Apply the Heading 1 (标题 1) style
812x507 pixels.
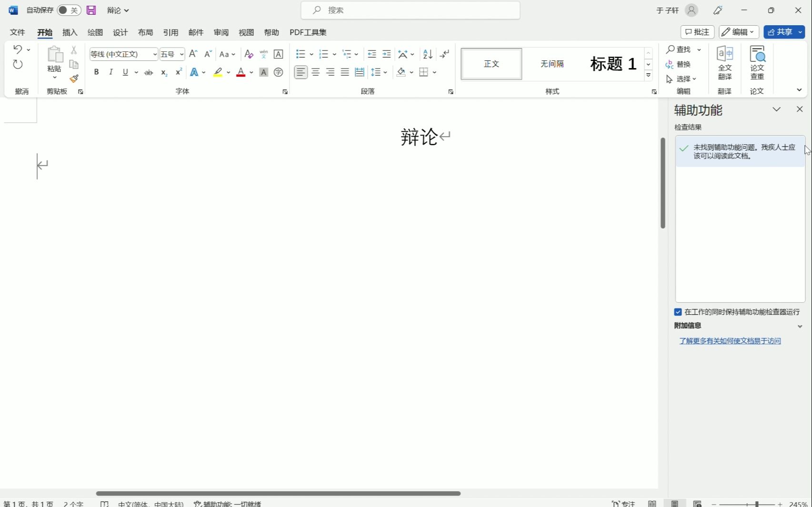coord(613,64)
